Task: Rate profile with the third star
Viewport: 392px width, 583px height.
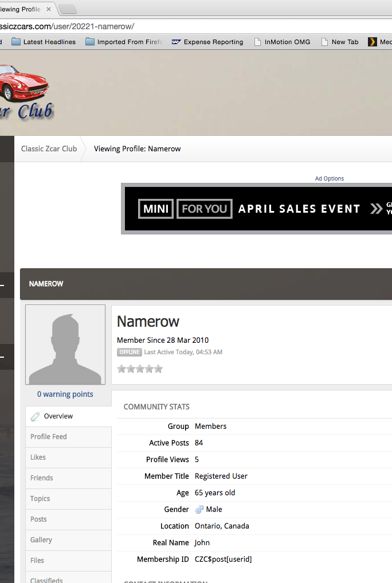Action: pos(140,369)
